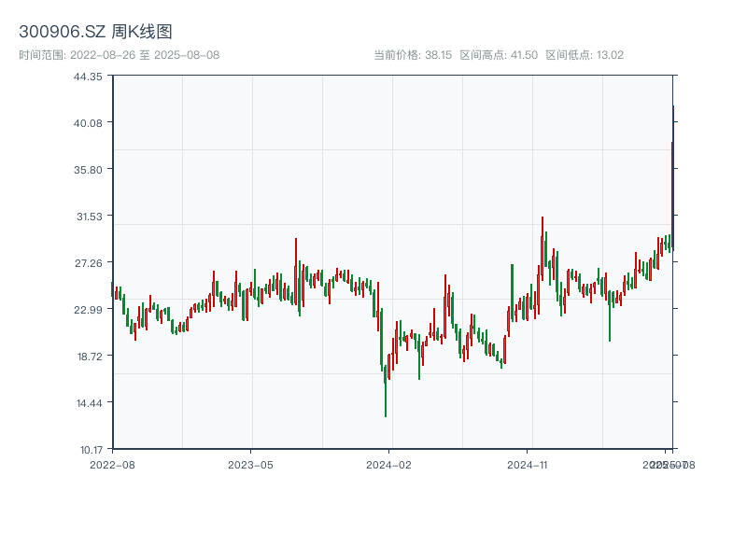Click the 2024-02 x-axis date label
The image size is (747, 560).
point(389,464)
